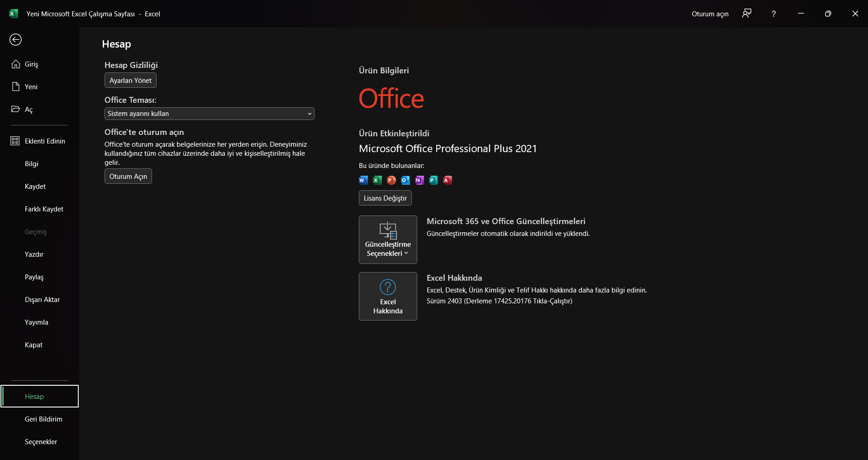Click the Word app icon in product list

coord(363,180)
